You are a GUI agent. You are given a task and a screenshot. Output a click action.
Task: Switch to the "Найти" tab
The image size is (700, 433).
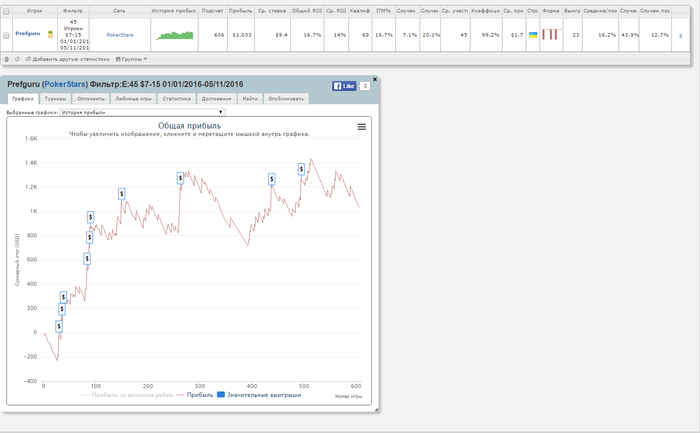[250, 99]
